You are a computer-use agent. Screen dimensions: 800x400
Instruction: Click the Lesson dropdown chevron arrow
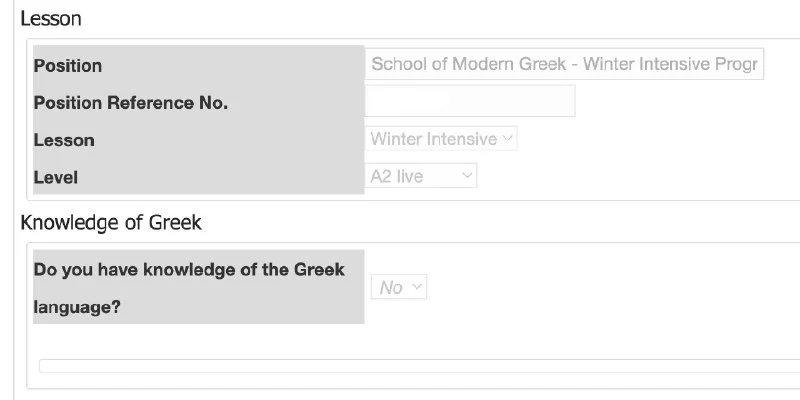pos(507,138)
